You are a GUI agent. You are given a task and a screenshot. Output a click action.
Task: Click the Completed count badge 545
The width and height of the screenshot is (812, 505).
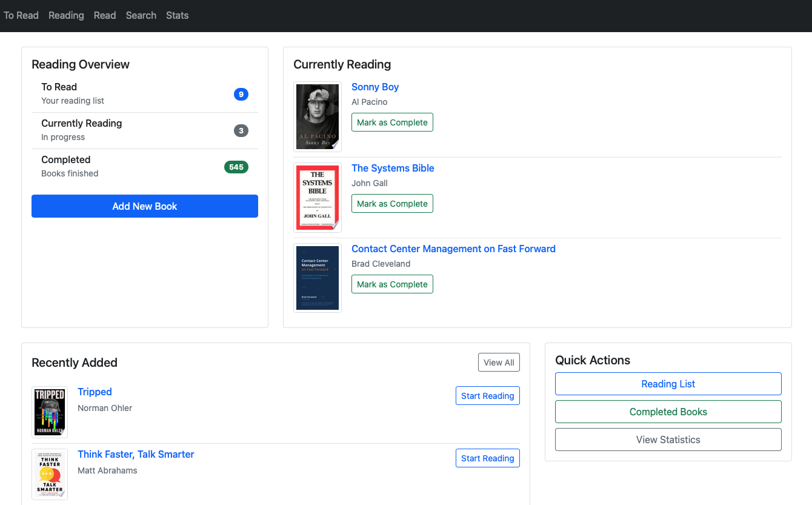pyautogui.click(x=236, y=167)
